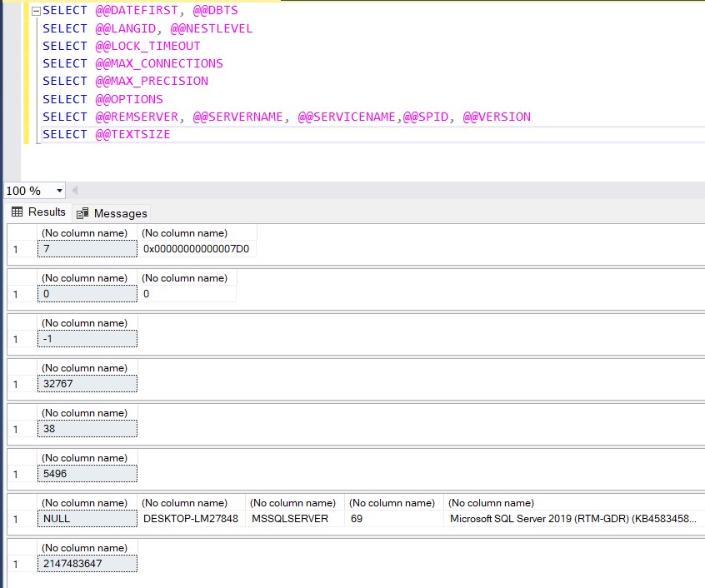
Task: Select cell with value 5496
Action: click(x=87, y=473)
